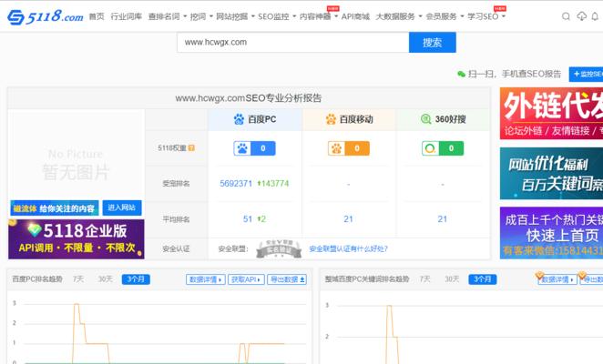
Task: Open the 外链代发 red advertisement banner
Action: [551, 114]
